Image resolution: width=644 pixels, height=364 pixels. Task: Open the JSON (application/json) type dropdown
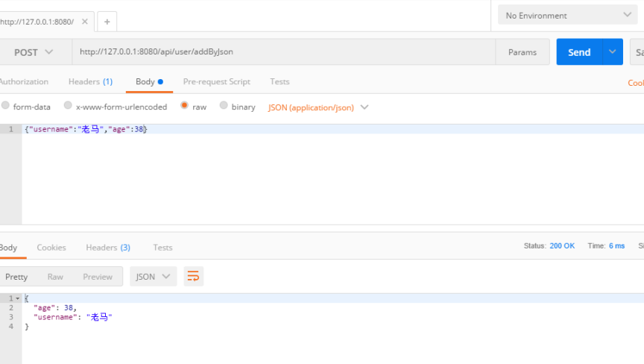[318, 107]
